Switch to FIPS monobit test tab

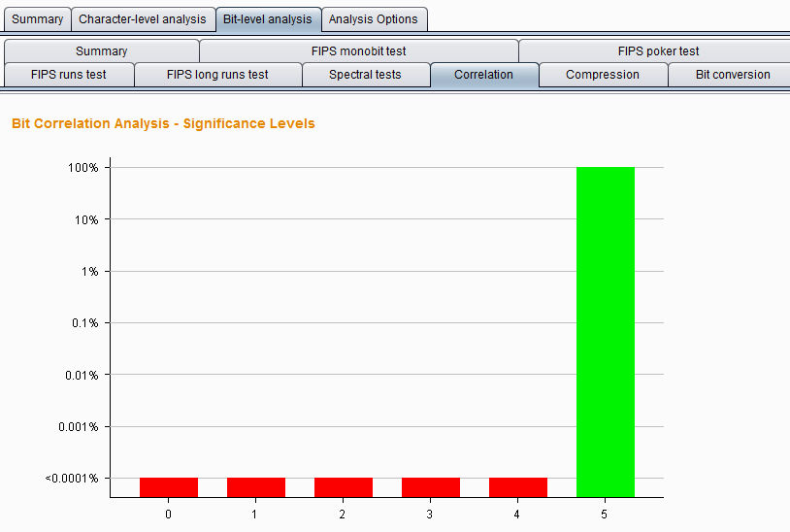(x=358, y=51)
